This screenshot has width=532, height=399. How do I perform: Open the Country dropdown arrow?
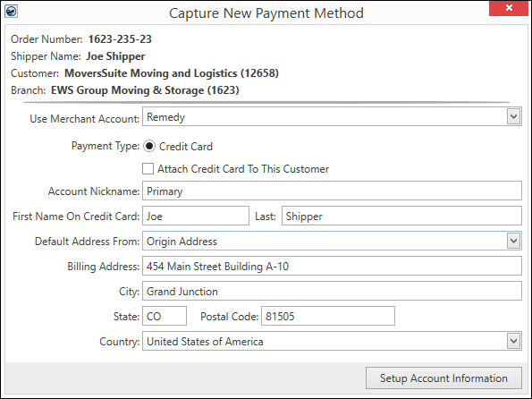(514, 341)
